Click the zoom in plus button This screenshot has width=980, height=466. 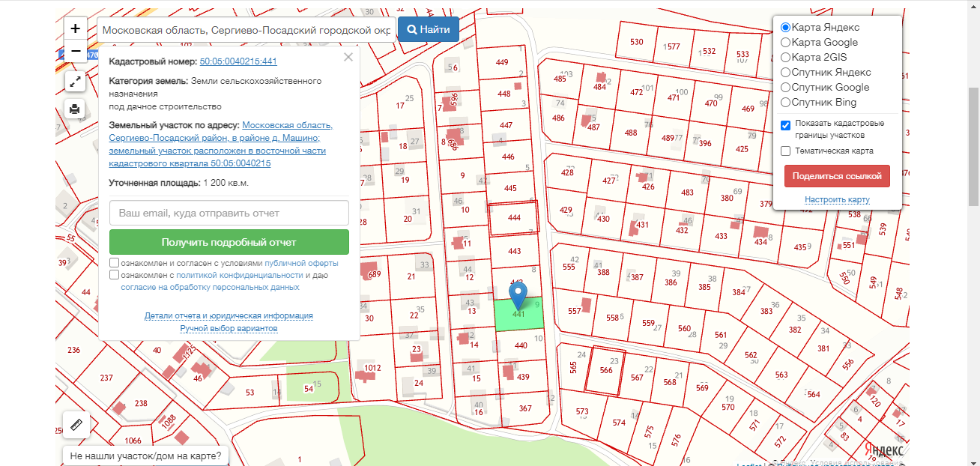76,29
